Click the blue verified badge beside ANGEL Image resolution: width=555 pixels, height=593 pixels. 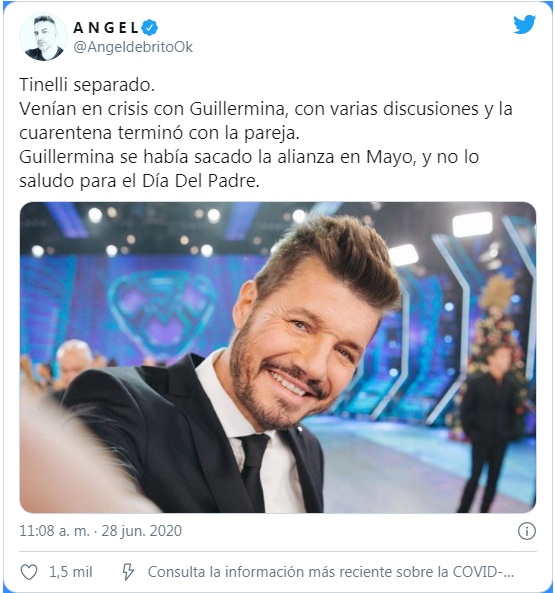[150, 27]
